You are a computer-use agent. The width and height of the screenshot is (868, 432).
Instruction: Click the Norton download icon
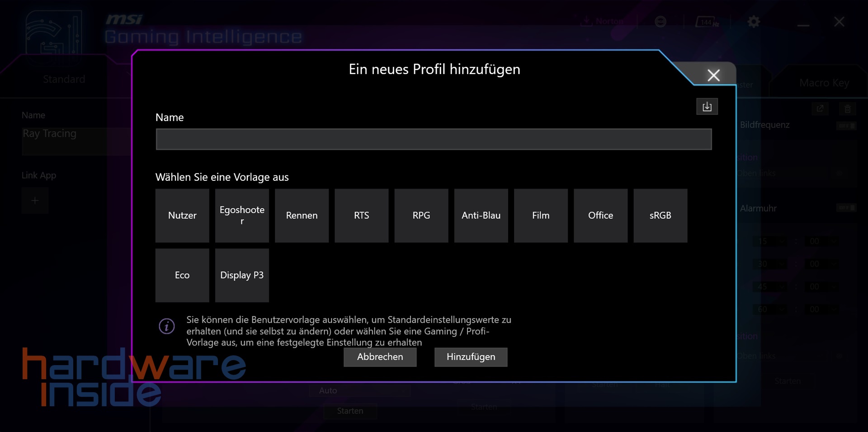pos(586,21)
